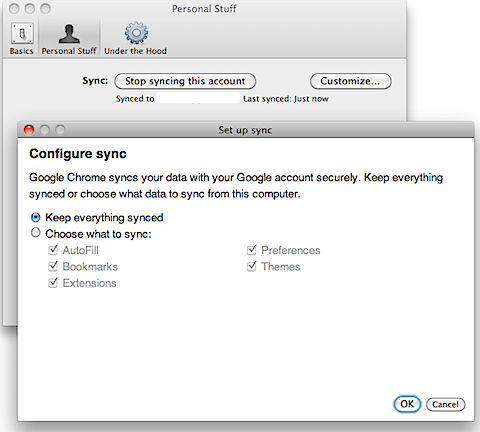This screenshot has height=432, width=480.
Task: Toggle the Bookmarks checkbox
Action: click(x=53, y=266)
